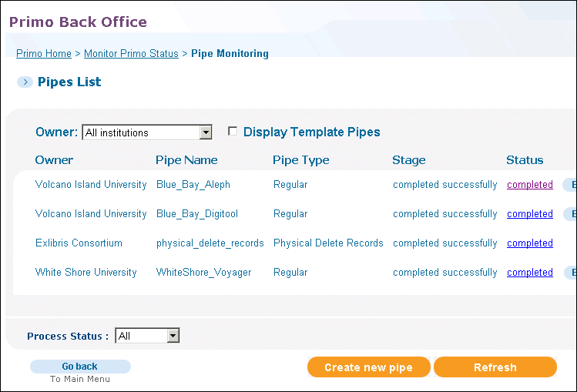Image resolution: width=577 pixels, height=392 pixels.
Task: Select the Blue_Bay_Aleph pipe name
Action: pyautogui.click(x=193, y=185)
